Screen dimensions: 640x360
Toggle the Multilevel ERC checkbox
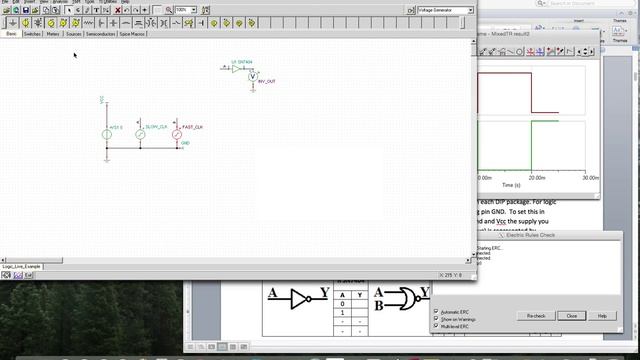(x=436, y=326)
